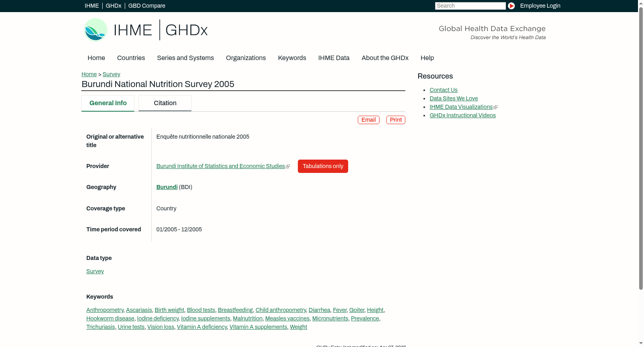644x347 pixels.
Task: Click the scrollbar up arrow
Action: tap(641, 3)
